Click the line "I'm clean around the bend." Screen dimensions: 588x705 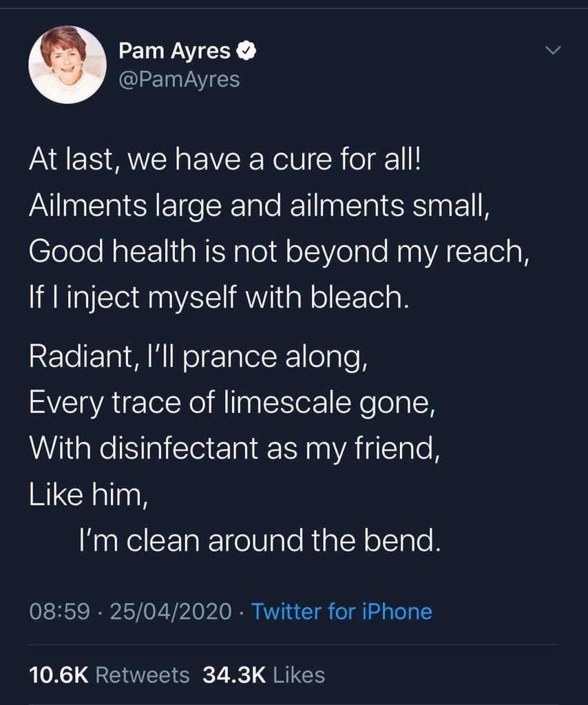[258, 542]
